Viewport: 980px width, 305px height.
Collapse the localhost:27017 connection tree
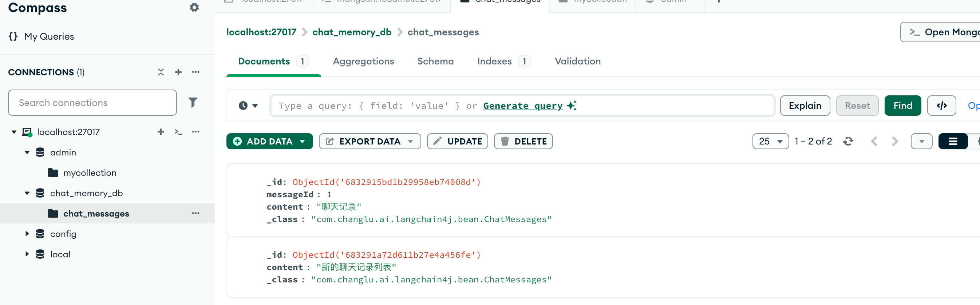click(14, 132)
